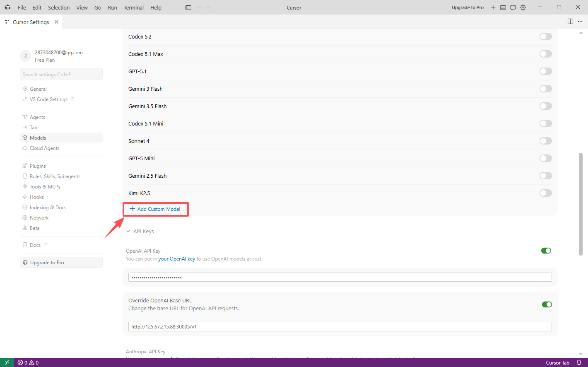Image resolution: width=588 pixels, height=367 pixels.
Task: Click the split editor icon
Action: coord(570,22)
